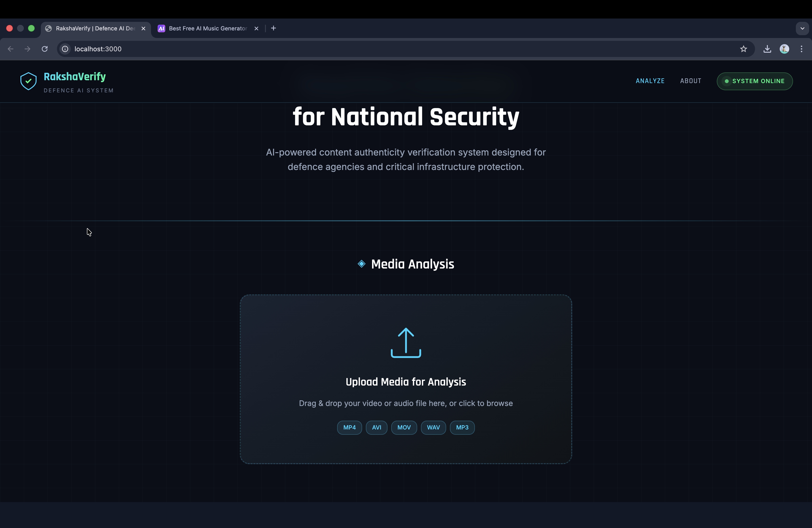The image size is (812, 528).
Task: Click the Chrome profile avatar
Action: 784,49
